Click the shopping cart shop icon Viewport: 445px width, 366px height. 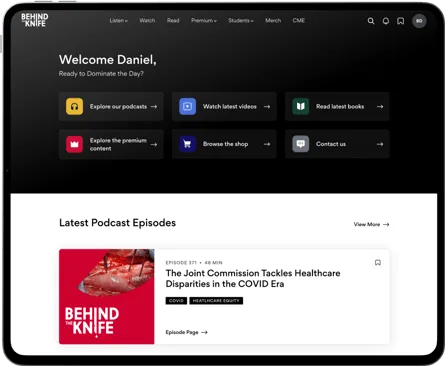pyautogui.click(x=187, y=144)
